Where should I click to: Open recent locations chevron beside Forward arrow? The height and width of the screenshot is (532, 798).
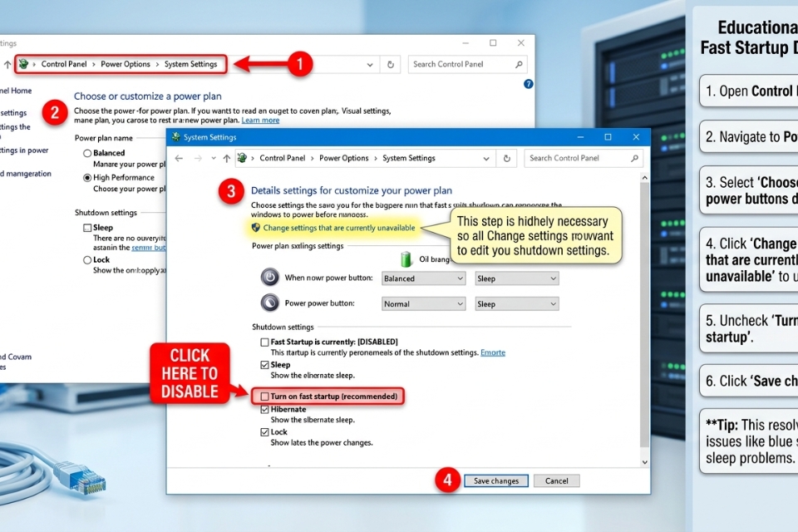click(x=214, y=158)
